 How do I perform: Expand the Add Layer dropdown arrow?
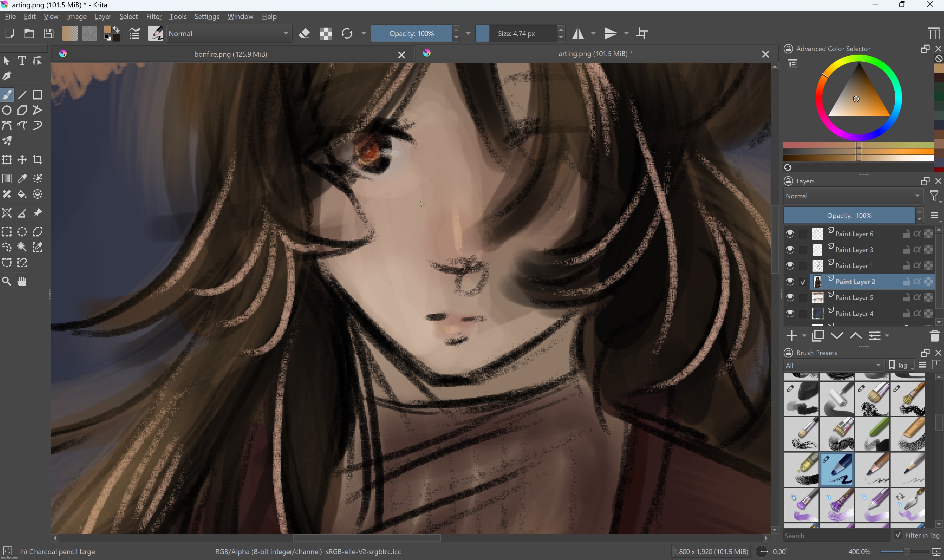click(x=804, y=336)
